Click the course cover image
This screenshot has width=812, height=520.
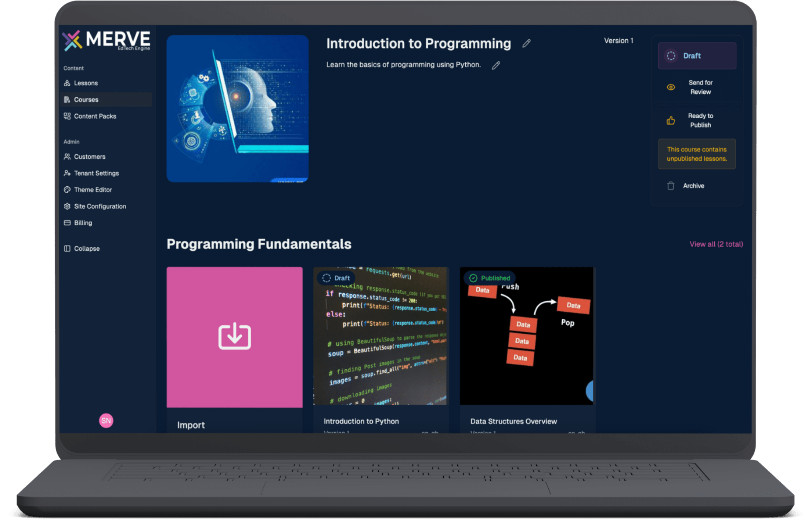click(x=238, y=109)
